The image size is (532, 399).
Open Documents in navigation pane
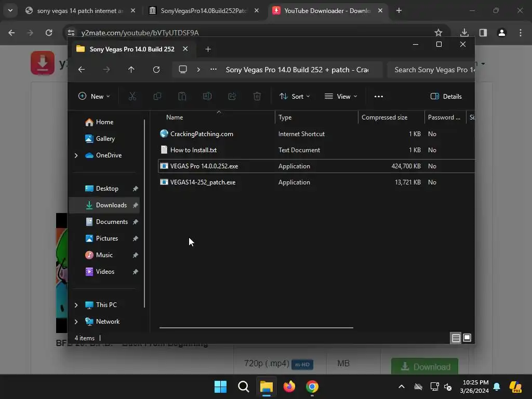(x=104, y=222)
